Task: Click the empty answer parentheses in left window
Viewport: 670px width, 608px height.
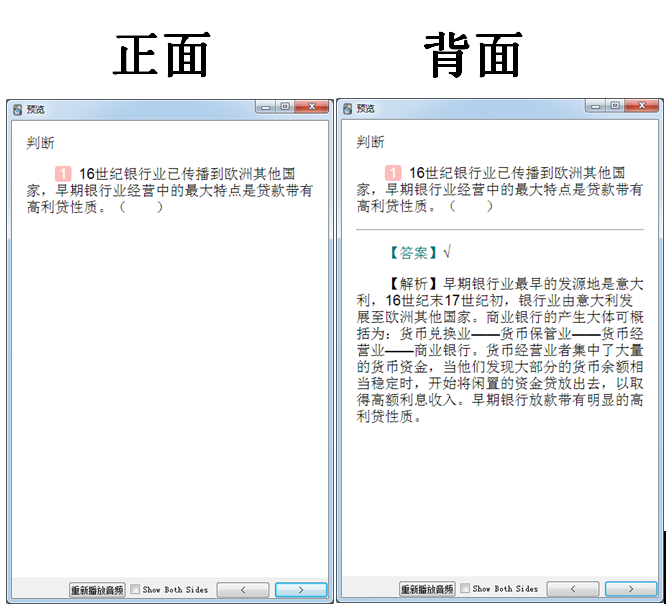Action: (141, 207)
